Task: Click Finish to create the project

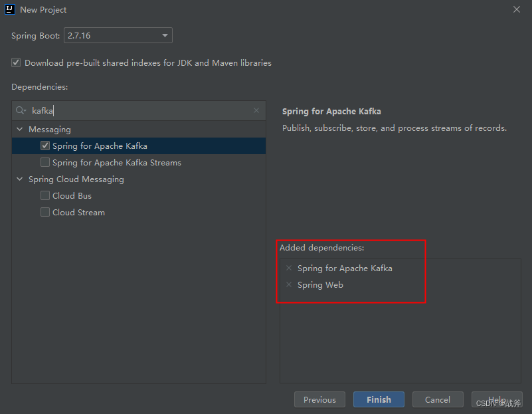Action: pos(379,399)
